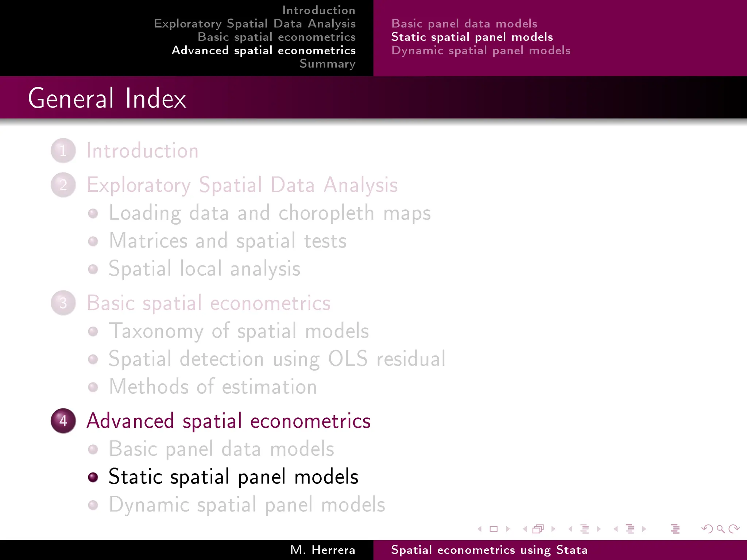Screen dimensions: 747x560
Task: Go to next slide arrow icon
Action: (x=508, y=529)
